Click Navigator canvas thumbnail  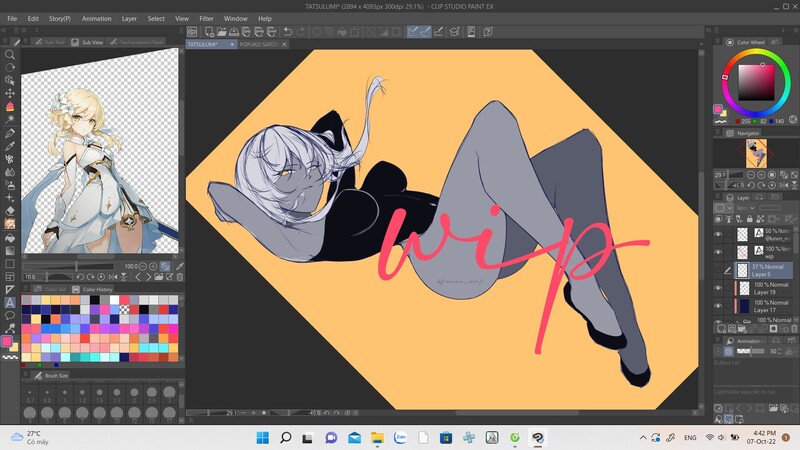756,153
